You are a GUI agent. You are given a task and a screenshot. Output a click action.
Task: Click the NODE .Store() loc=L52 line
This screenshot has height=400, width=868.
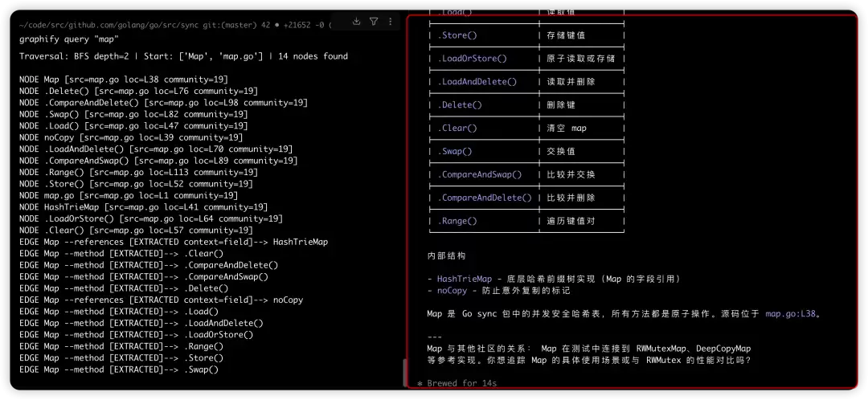coord(136,184)
